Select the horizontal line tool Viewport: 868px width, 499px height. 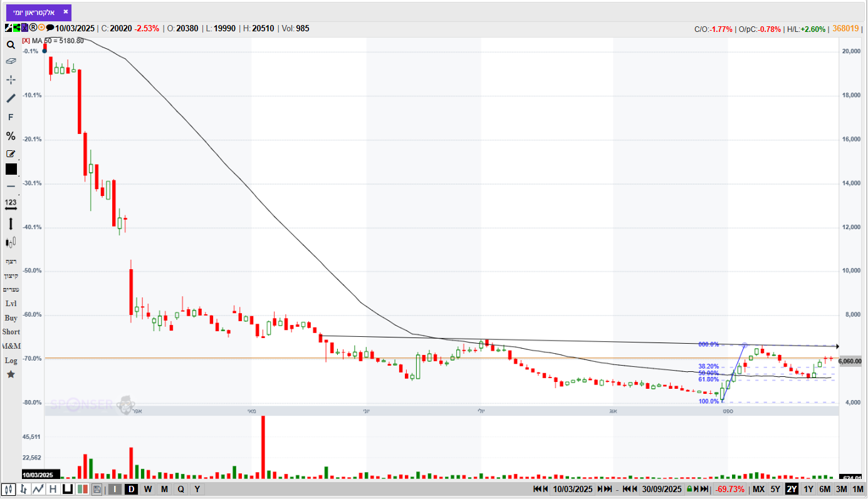[11, 186]
